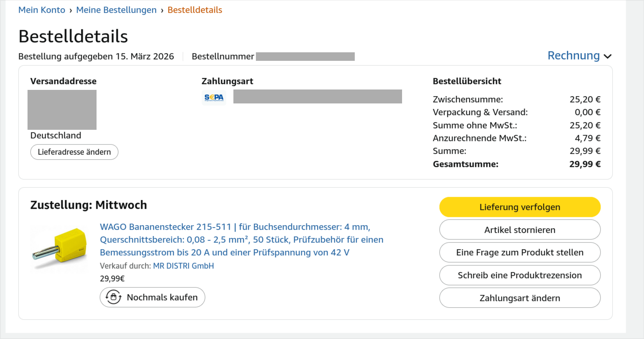The image size is (644, 339).
Task: Click the circular reorder icon beside Nochmals kaufen
Action: point(113,297)
